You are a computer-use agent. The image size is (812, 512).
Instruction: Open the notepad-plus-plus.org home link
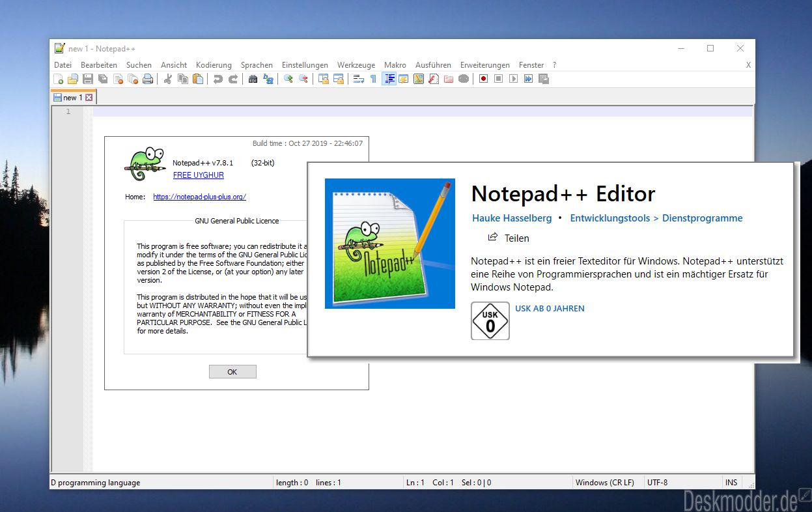tap(200, 197)
